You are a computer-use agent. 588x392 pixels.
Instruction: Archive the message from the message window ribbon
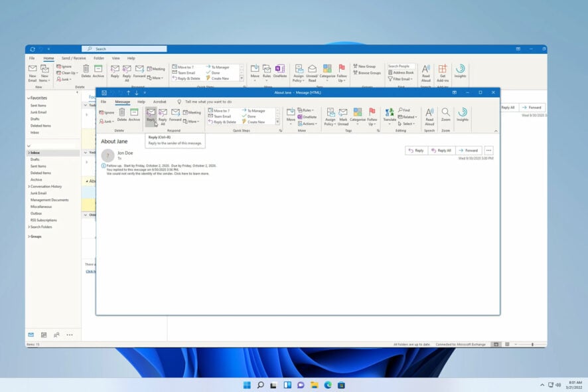(x=134, y=115)
